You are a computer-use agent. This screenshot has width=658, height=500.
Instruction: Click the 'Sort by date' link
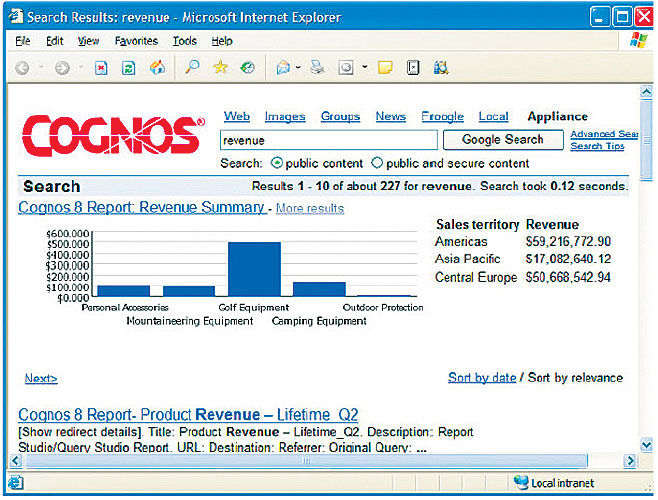click(482, 377)
